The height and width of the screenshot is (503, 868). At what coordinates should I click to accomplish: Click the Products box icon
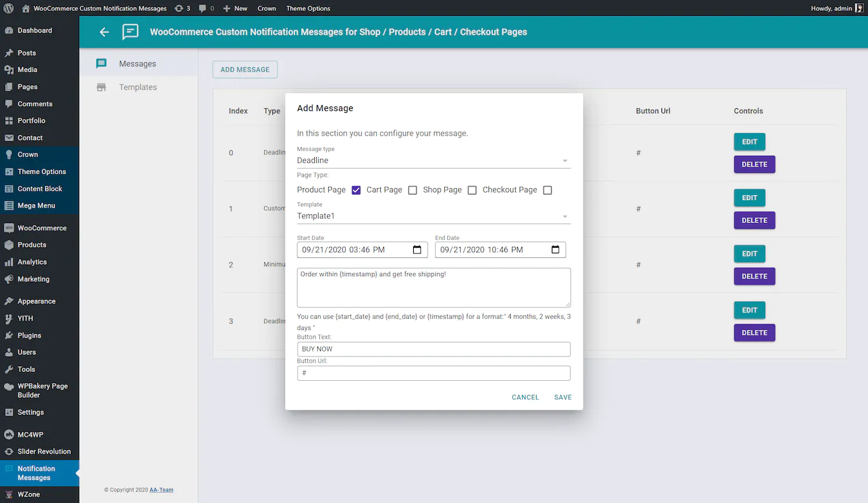point(9,245)
